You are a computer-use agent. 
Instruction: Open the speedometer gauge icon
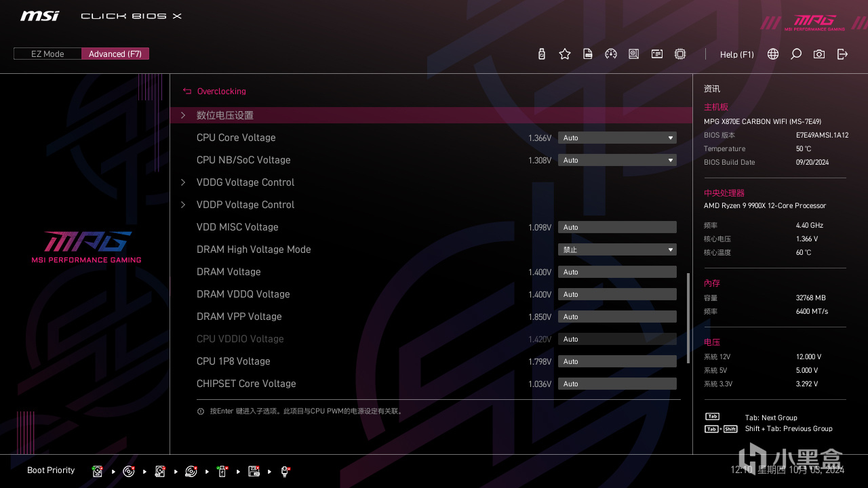pos(611,54)
